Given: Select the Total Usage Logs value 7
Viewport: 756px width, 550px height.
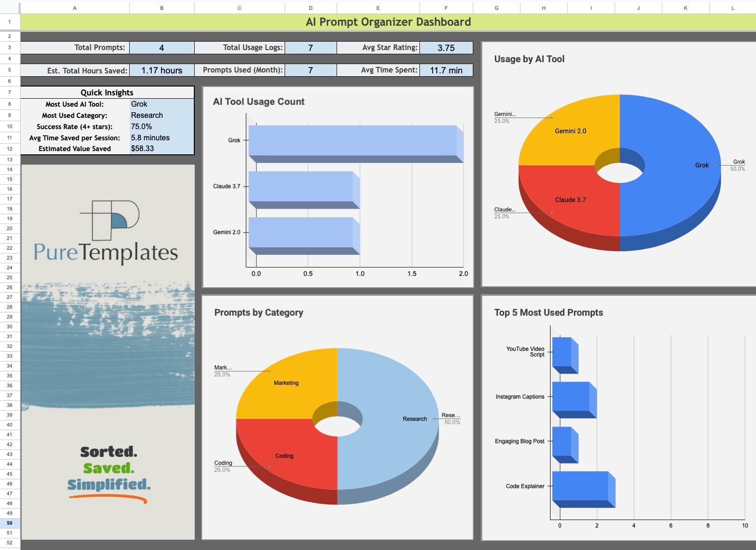Looking at the screenshot, I should [310, 48].
